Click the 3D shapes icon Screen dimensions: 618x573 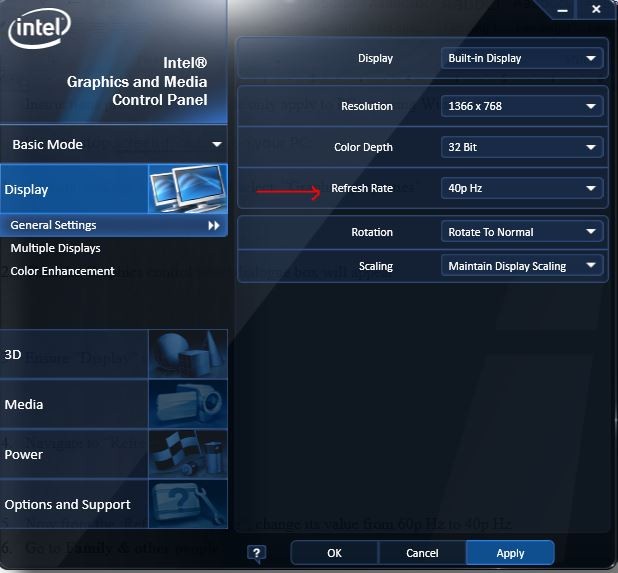click(x=188, y=354)
